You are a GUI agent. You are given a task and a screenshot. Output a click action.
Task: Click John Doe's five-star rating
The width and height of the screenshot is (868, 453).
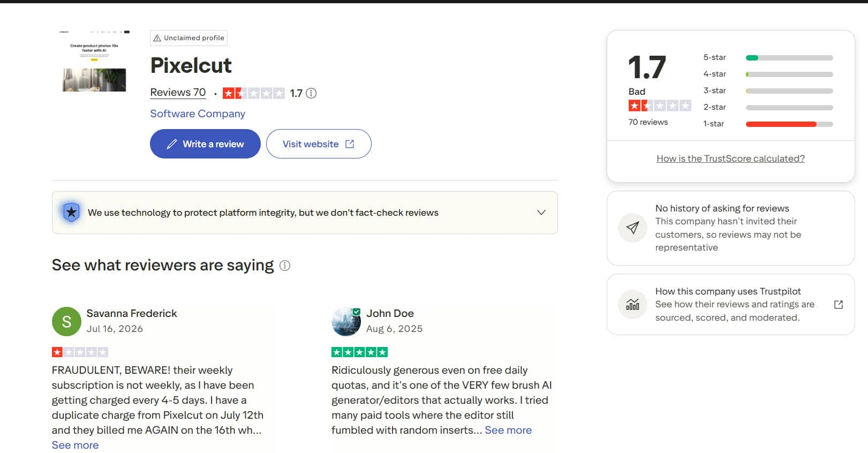359,352
